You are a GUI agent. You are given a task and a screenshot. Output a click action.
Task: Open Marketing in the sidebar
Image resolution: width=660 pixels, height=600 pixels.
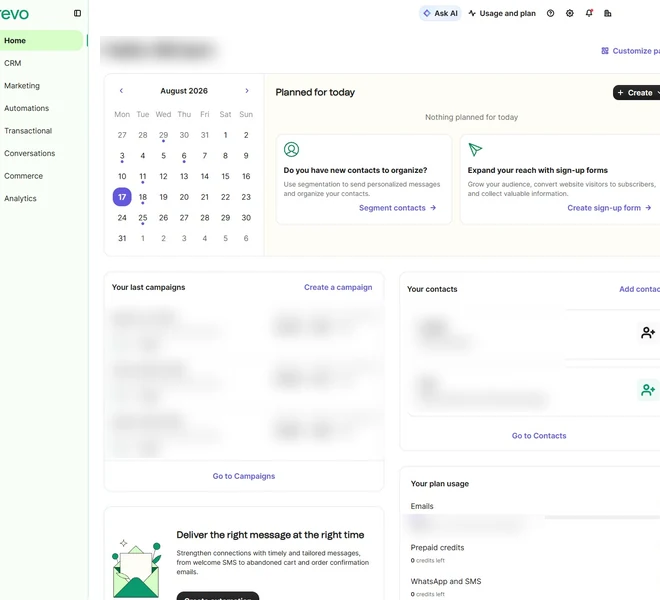[x=22, y=86]
